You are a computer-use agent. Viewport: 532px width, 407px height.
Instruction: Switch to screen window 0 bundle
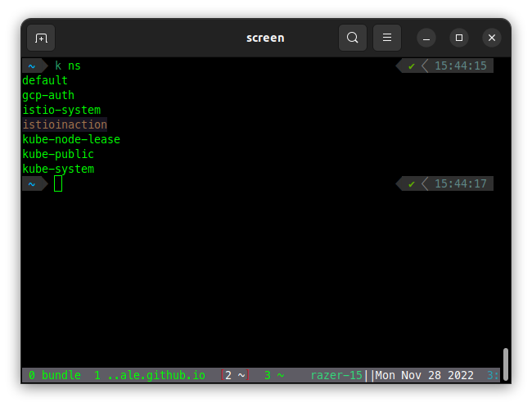click(x=54, y=376)
